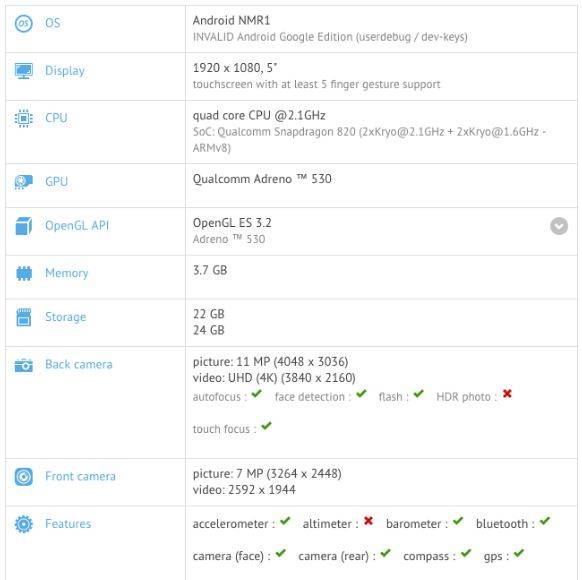The image size is (582, 580).
Task: Open the Display label link
Action: (x=65, y=71)
